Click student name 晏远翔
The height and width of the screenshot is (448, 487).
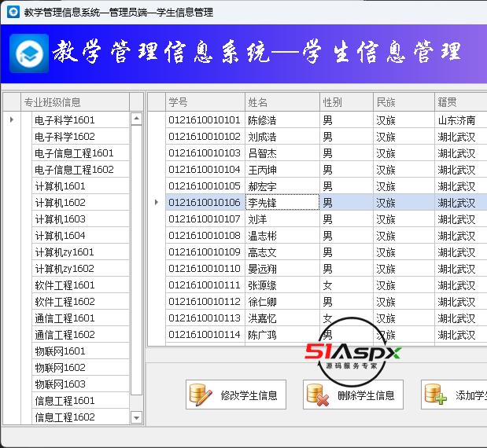coord(282,268)
